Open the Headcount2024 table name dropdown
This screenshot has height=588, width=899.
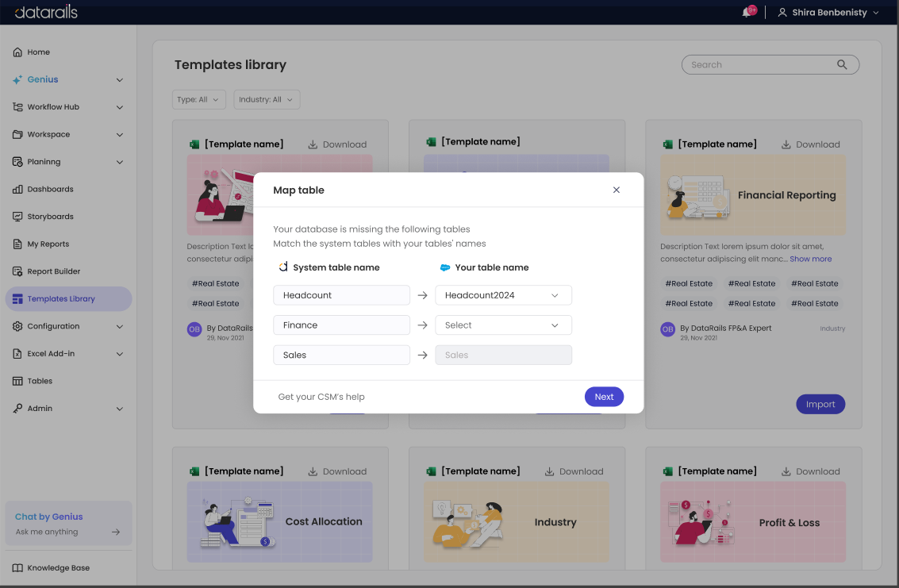503,294
